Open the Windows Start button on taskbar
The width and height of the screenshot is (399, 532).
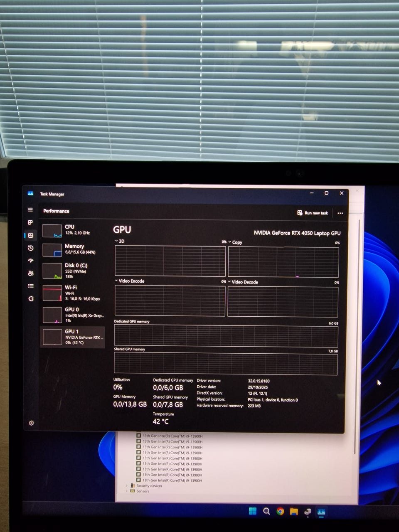(x=253, y=511)
